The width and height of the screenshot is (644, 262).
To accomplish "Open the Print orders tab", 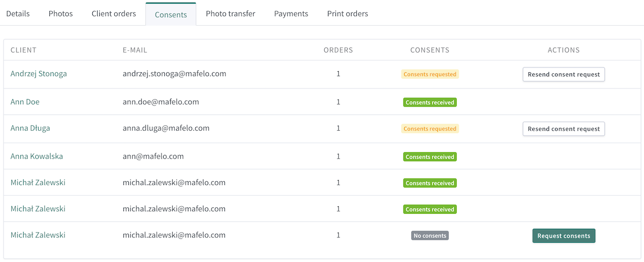I will pos(348,13).
